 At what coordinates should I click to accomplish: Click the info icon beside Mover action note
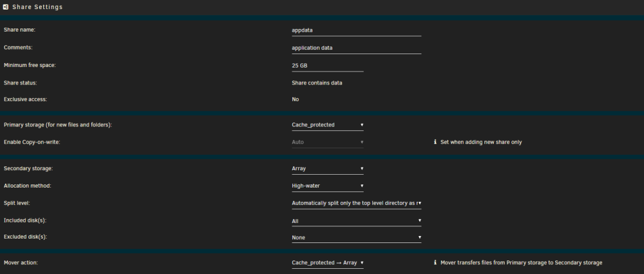(435, 262)
